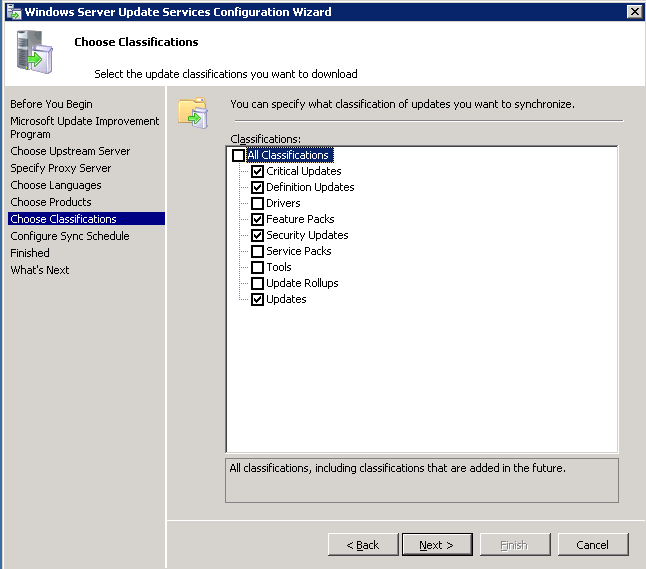Viewport: 646px width, 569px height.
Task: Click the classification description text box
Action: pyautogui.click(x=422, y=480)
